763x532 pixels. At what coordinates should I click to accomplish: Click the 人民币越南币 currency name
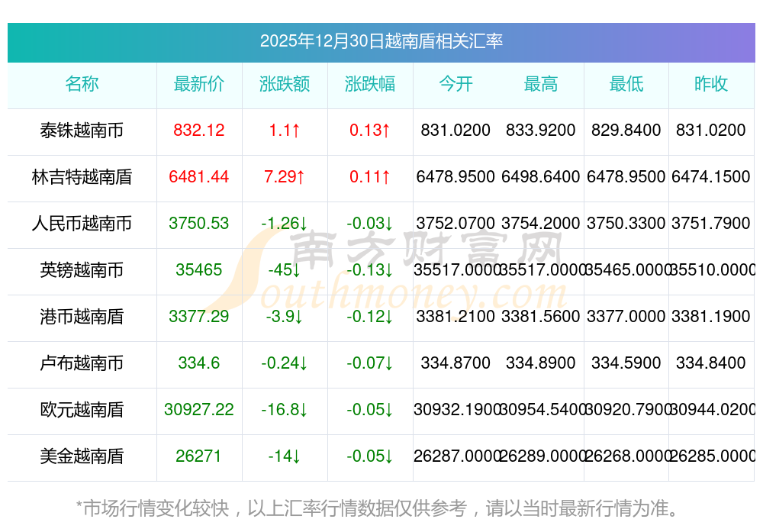[x=82, y=224]
